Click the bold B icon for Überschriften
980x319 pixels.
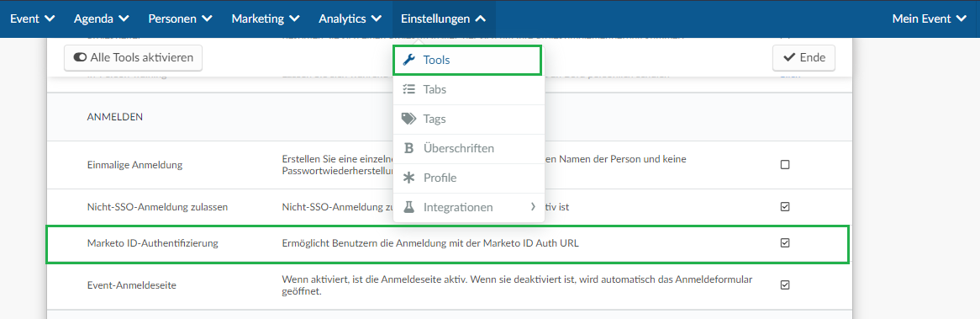[408, 148]
